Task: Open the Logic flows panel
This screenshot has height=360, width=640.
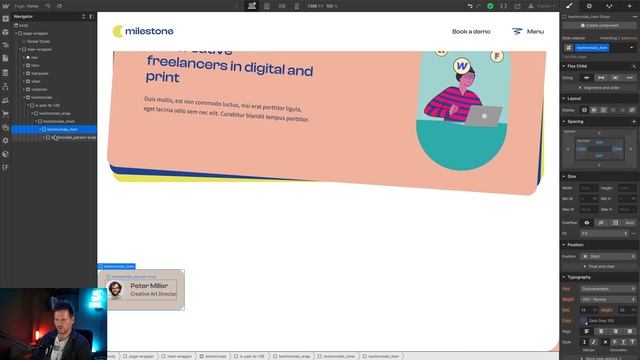Action: pos(6,87)
